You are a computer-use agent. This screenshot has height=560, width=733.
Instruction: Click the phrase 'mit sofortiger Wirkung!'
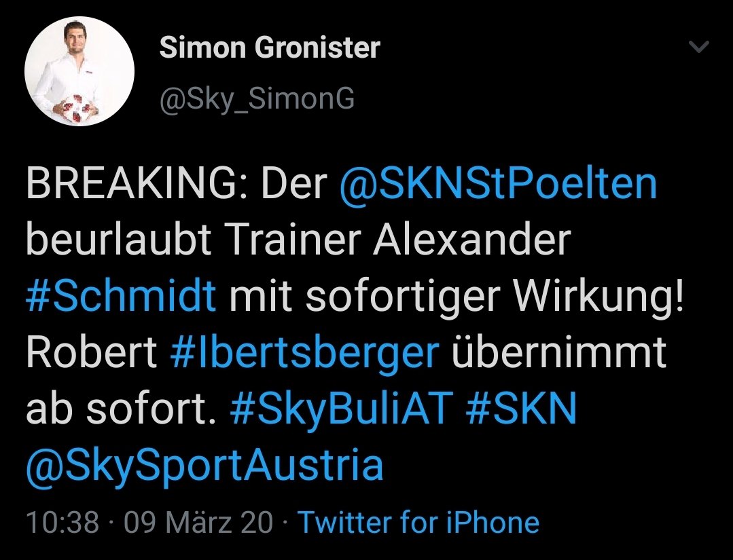(457, 297)
